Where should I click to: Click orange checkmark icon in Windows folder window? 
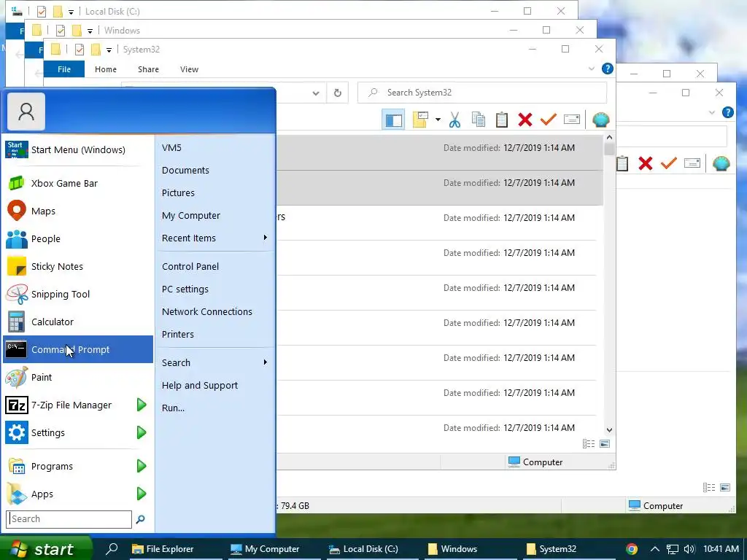(x=669, y=163)
